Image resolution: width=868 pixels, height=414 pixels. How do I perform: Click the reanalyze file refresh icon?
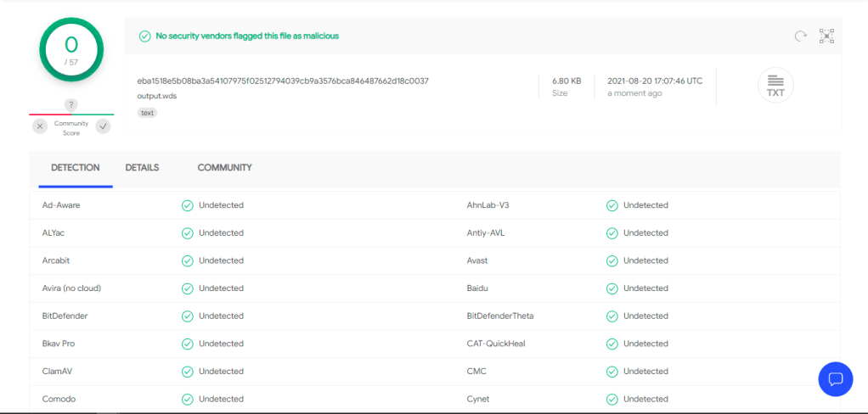799,36
